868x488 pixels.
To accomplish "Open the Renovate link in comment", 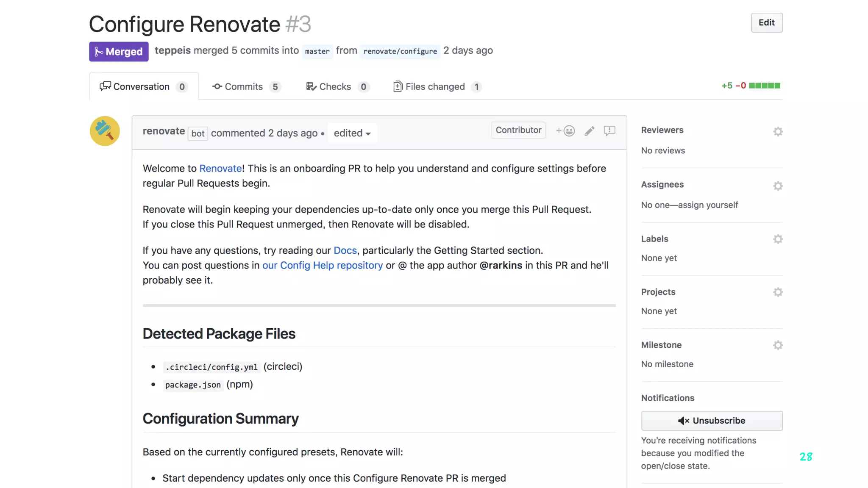I will tap(220, 168).
